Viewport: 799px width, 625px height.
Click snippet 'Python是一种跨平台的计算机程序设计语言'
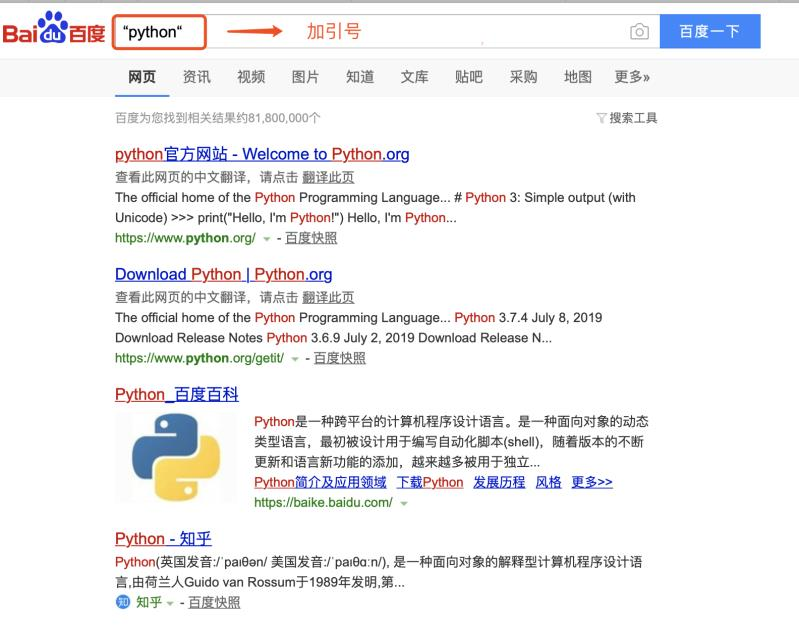coord(380,421)
